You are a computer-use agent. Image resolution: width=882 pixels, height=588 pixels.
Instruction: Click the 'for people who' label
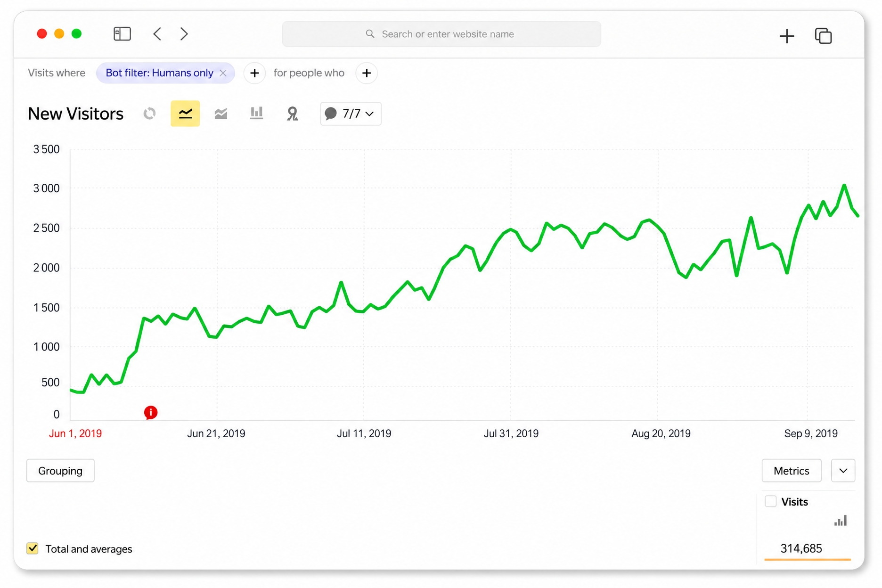(309, 73)
